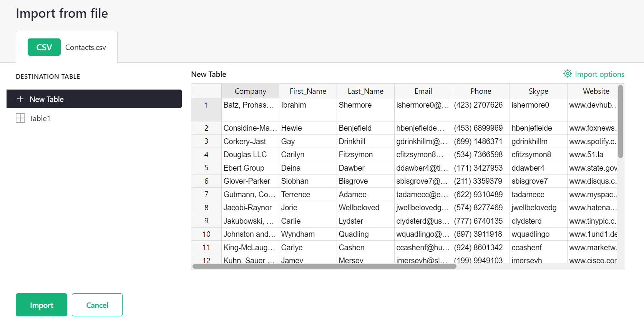Click the preview's horizontal scrollbar
Viewport: 644px width, 329px height.
click(x=324, y=266)
